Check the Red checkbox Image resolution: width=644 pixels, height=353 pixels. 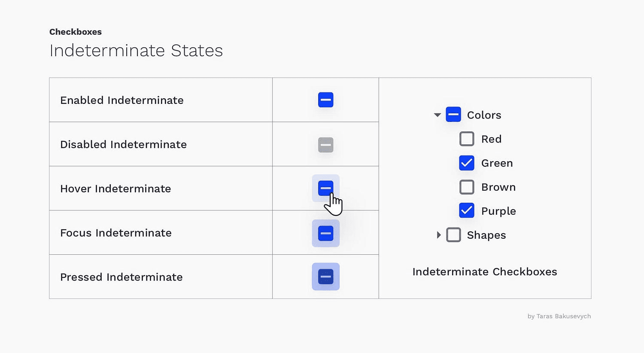point(467,139)
